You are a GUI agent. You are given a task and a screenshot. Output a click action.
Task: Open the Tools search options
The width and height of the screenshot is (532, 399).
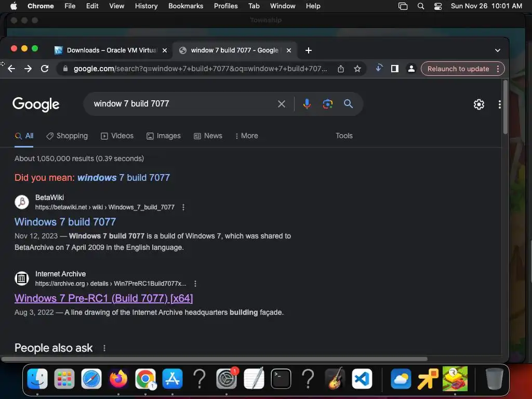[x=344, y=136]
